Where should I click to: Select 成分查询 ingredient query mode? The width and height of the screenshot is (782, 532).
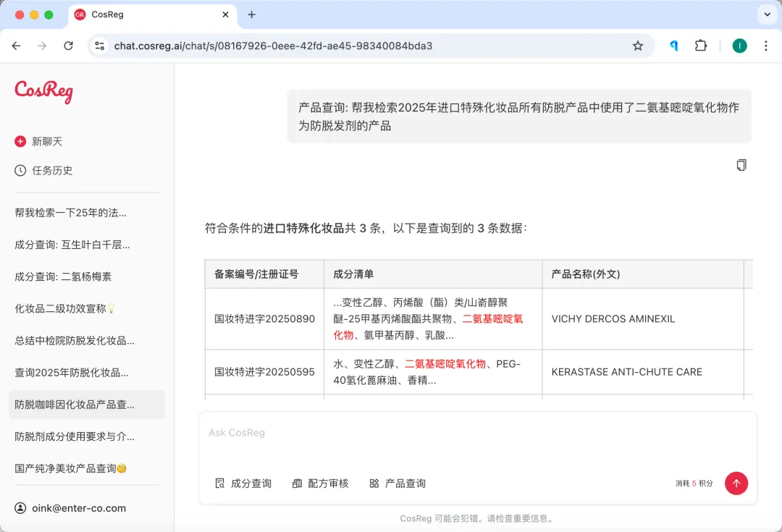click(243, 483)
